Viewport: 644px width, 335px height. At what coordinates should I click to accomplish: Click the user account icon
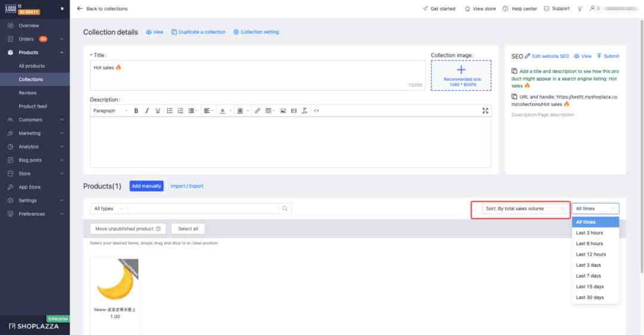pos(592,8)
